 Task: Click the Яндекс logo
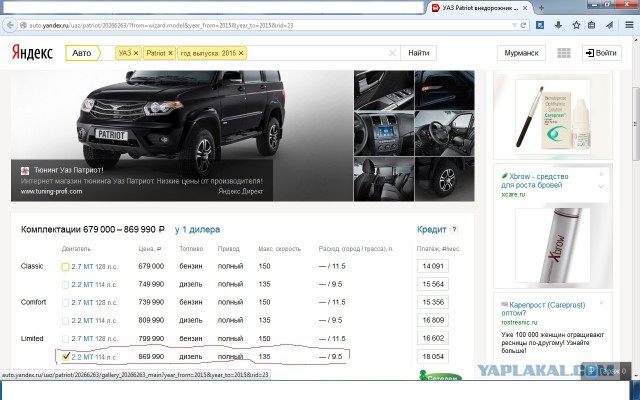pyautogui.click(x=32, y=52)
